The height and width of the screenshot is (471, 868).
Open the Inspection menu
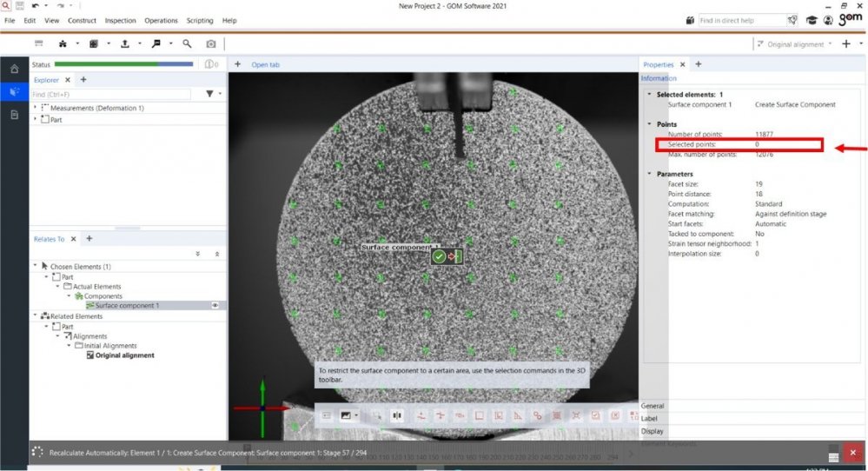click(x=120, y=20)
